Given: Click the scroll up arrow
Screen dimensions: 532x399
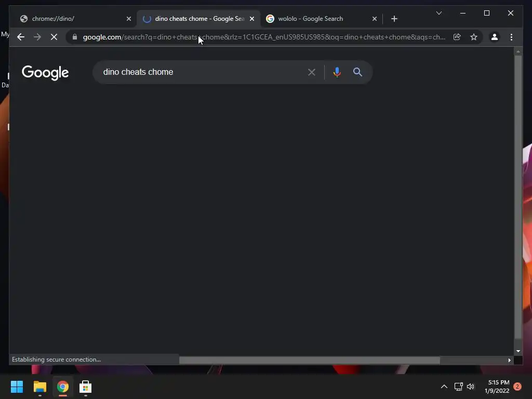Looking at the screenshot, I should coord(518,51).
